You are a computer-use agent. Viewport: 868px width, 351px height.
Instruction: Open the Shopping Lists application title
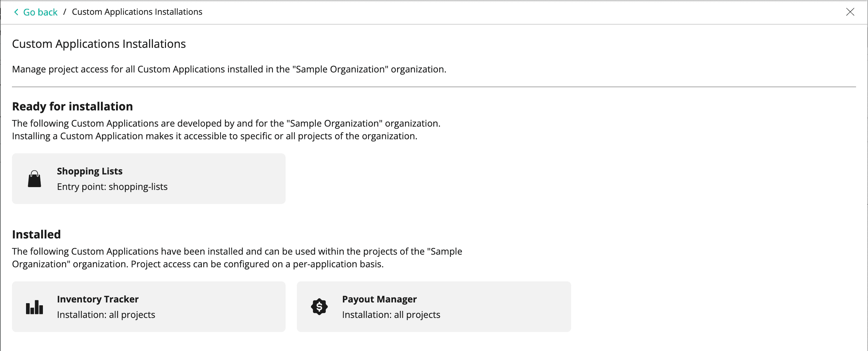pyautogui.click(x=90, y=171)
